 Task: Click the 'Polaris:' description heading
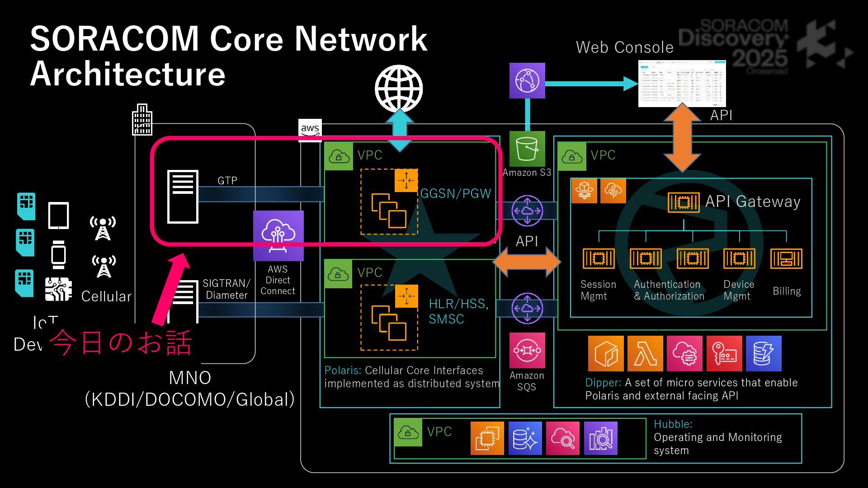coord(343,371)
